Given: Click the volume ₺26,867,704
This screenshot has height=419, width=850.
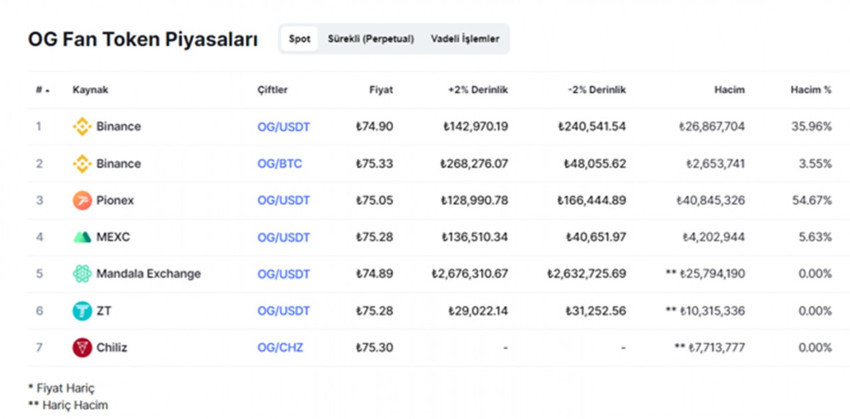Looking at the screenshot, I should pyautogui.click(x=712, y=127).
